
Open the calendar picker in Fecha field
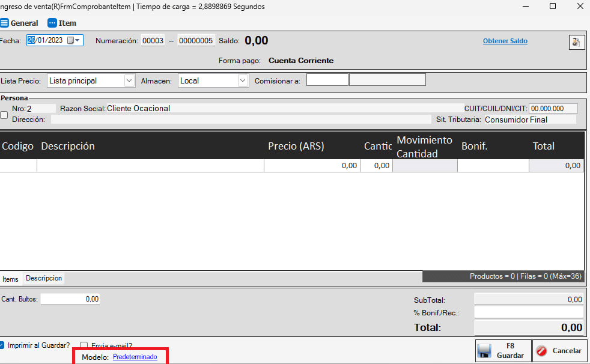(x=70, y=41)
